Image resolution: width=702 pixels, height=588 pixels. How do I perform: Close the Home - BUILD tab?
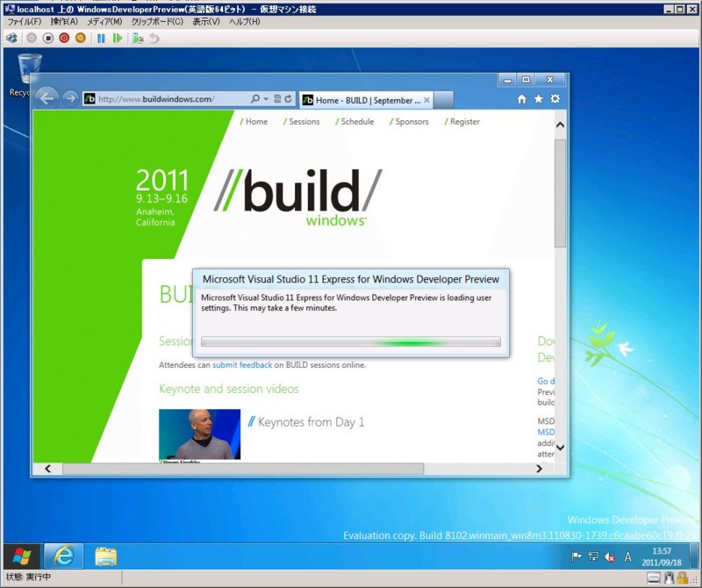426,100
